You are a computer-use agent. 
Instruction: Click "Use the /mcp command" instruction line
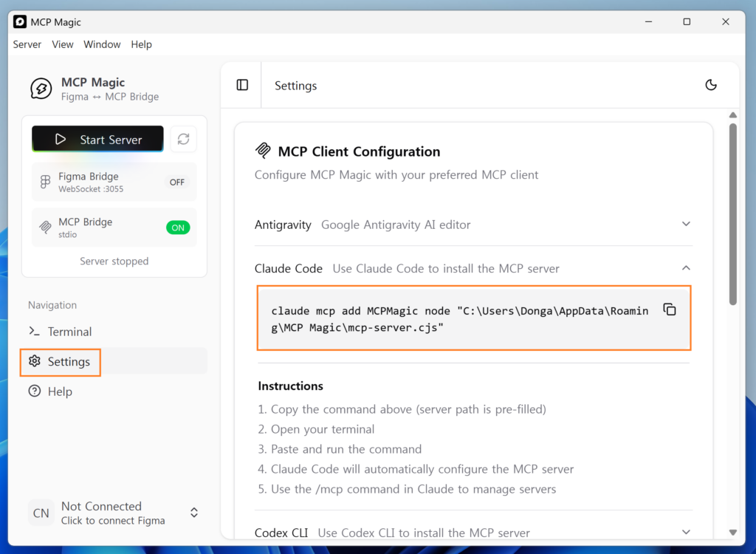[413, 489]
